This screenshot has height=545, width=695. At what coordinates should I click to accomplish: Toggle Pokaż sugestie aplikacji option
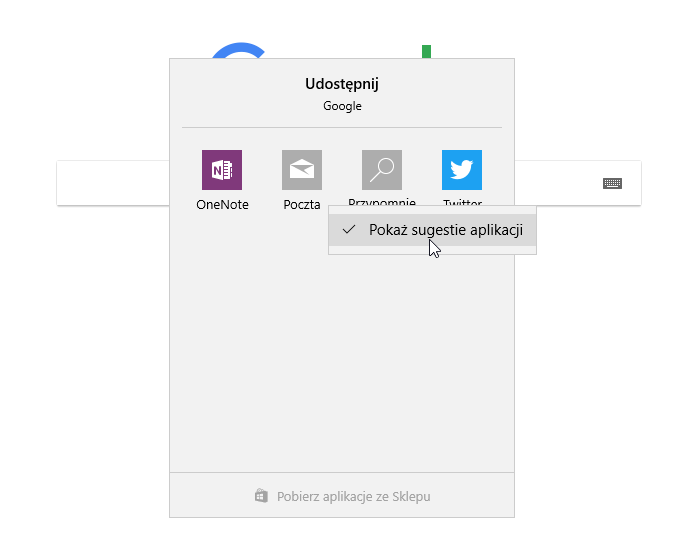tap(432, 230)
